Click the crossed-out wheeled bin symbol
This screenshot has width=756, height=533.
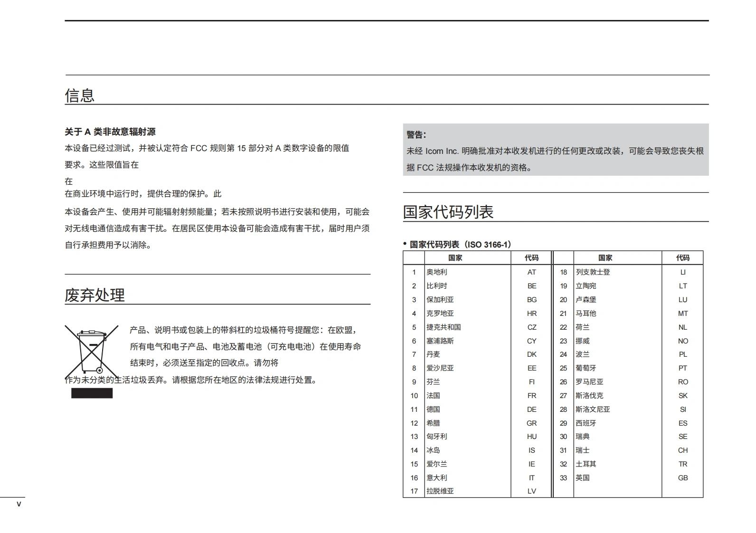(x=92, y=352)
